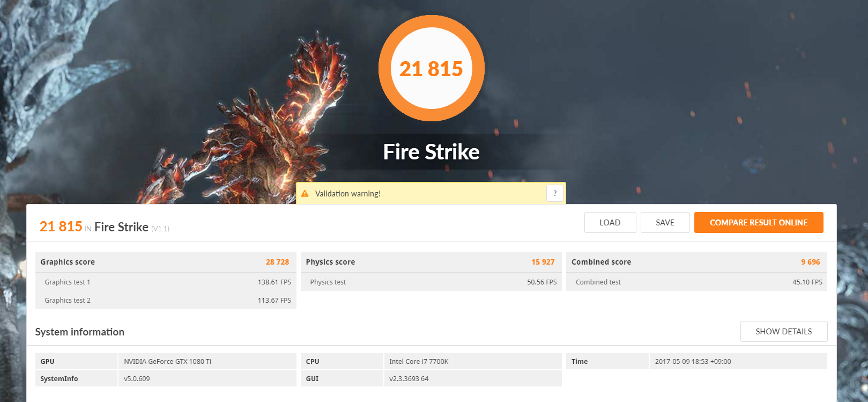Image resolution: width=868 pixels, height=402 pixels.
Task: Click the Time label cell
Action: click(607, 361)
